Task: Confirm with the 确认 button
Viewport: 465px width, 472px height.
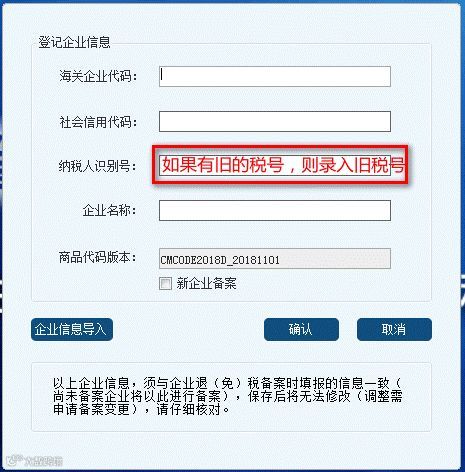Action: click(301, 330)
